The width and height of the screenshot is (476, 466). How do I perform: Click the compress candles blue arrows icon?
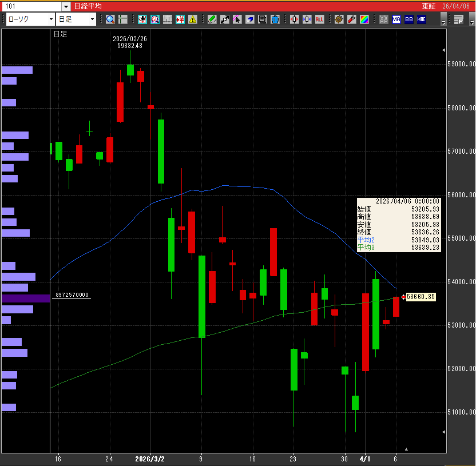click(x=307, y=19)
